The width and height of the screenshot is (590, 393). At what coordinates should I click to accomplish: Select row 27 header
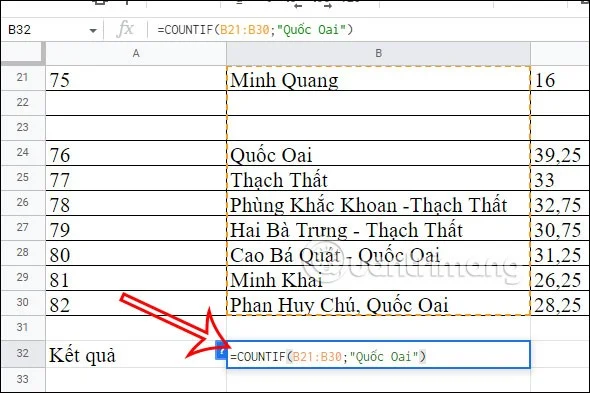coord(23,227)
